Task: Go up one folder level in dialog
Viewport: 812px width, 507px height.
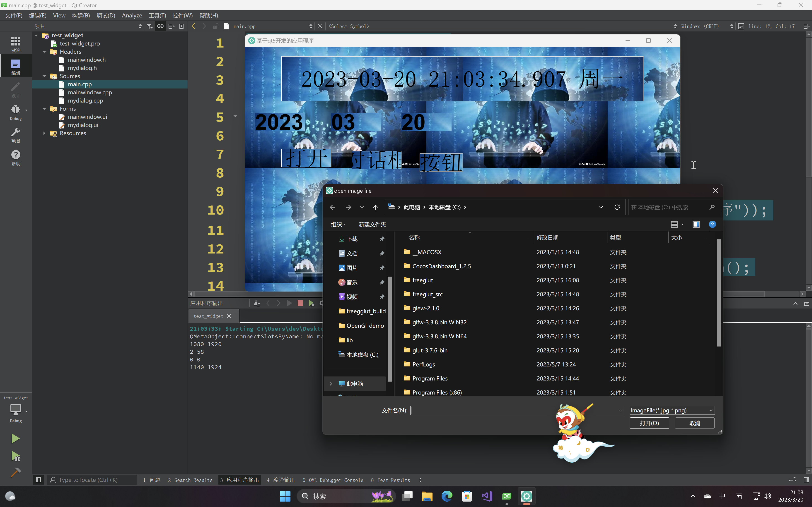Action: [375, 207]
